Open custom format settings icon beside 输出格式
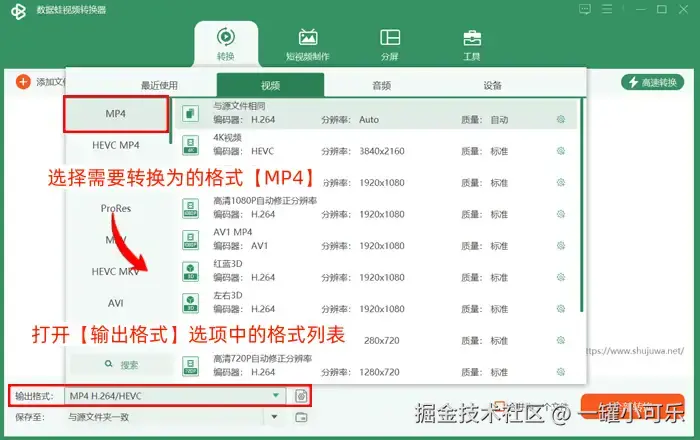This screenshot has height=440, width=700. pyautogui.click(x=301, y=396)
